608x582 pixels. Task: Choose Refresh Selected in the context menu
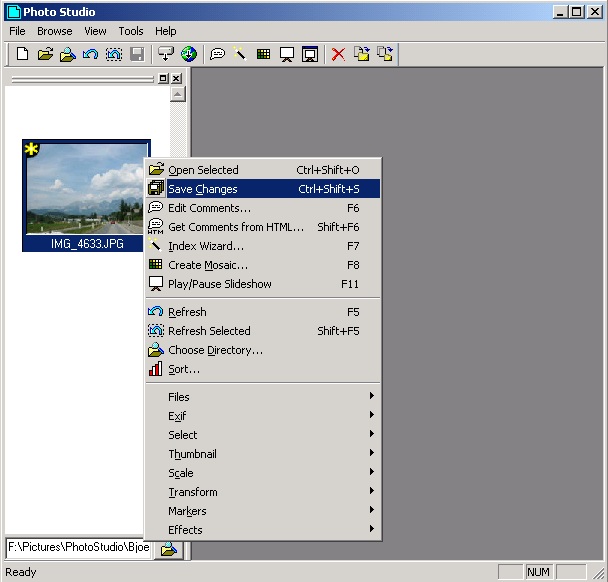pyautogui.click(x=263, y=331)
